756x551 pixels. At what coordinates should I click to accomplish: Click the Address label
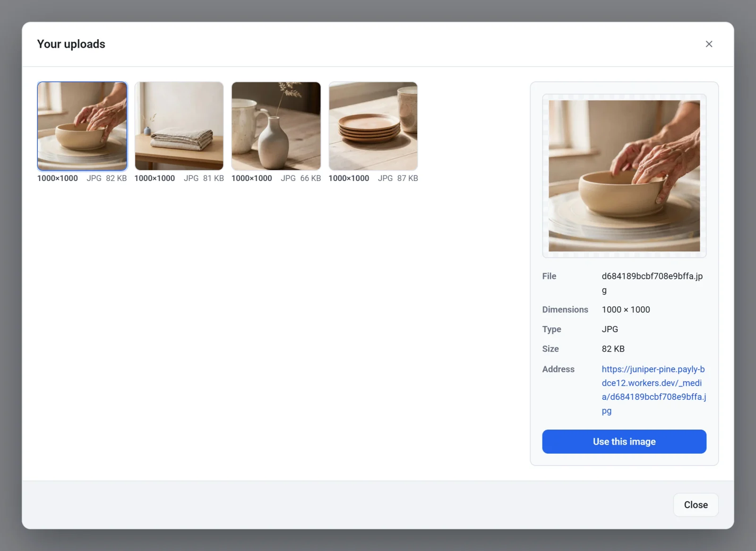click(558, 369)
